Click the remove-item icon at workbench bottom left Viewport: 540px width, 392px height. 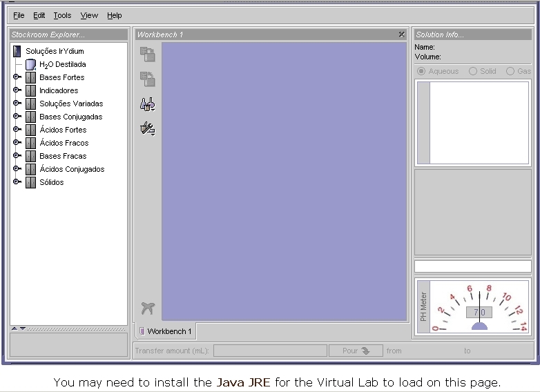(x=147, y=308)
